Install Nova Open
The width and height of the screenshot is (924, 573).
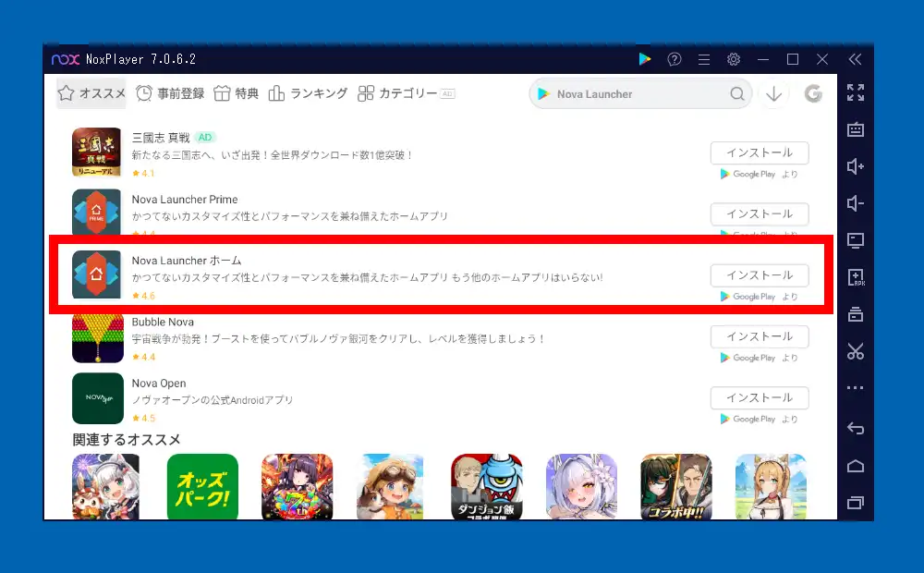point(760,398)
